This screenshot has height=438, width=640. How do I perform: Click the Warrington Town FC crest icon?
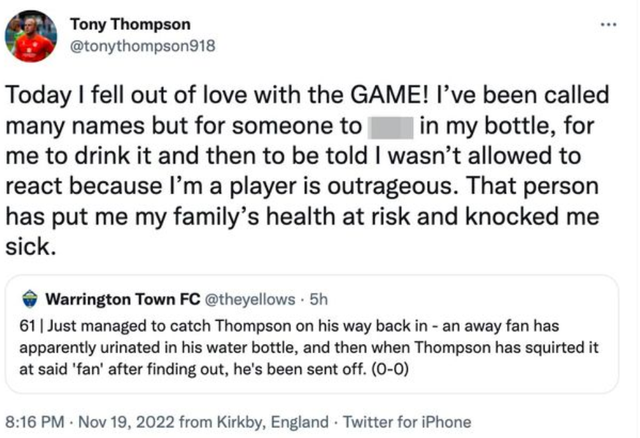pos(30,298)
